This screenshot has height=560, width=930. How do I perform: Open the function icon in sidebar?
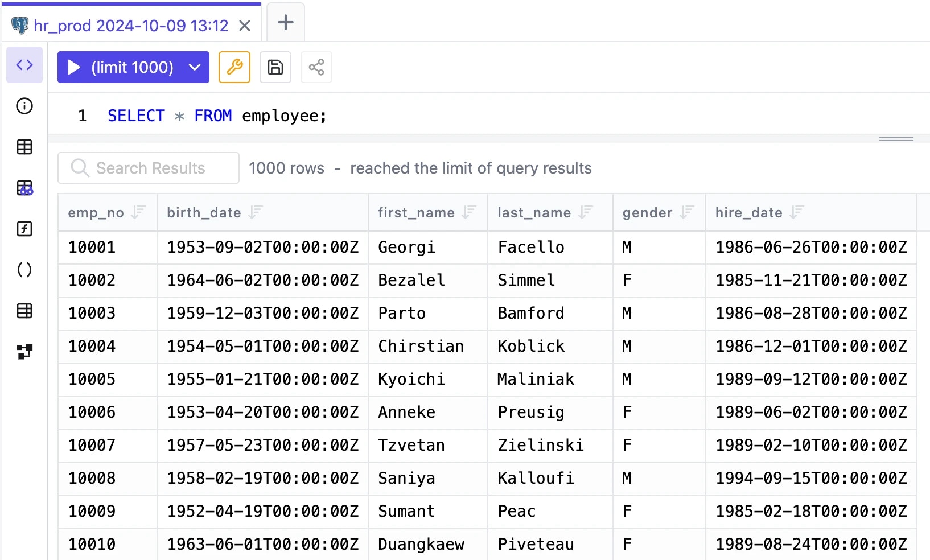click(x=24, y=229)
